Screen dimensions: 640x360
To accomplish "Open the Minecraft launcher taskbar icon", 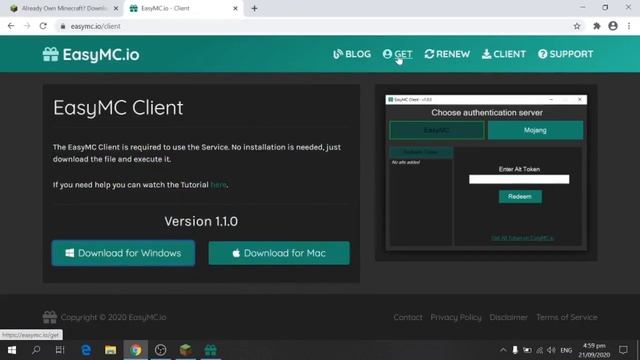I will point(185,350).
